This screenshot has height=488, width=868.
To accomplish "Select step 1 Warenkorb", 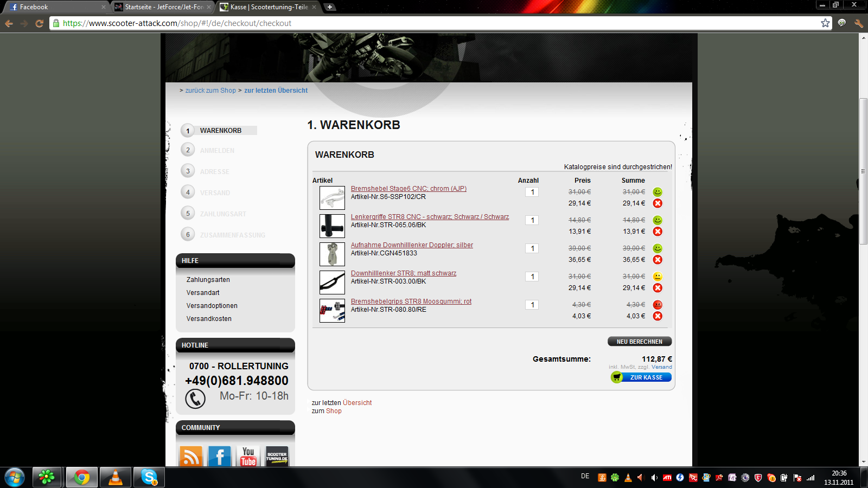I will (x=219, y=131).
